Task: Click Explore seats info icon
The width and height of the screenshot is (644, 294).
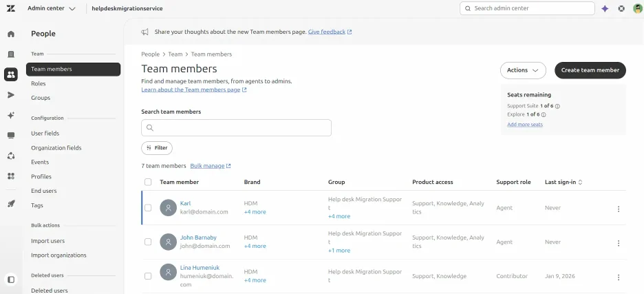Action: tap(544, 115)
